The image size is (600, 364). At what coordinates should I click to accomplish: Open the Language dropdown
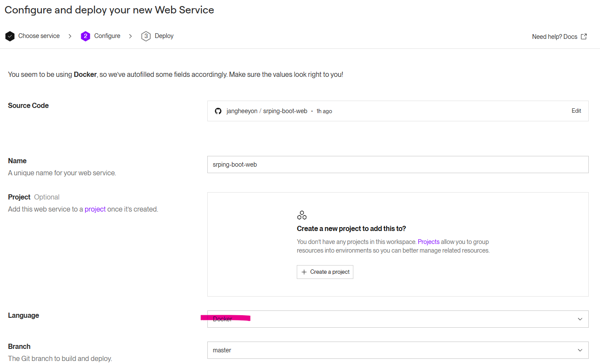[x=397, y=319]
